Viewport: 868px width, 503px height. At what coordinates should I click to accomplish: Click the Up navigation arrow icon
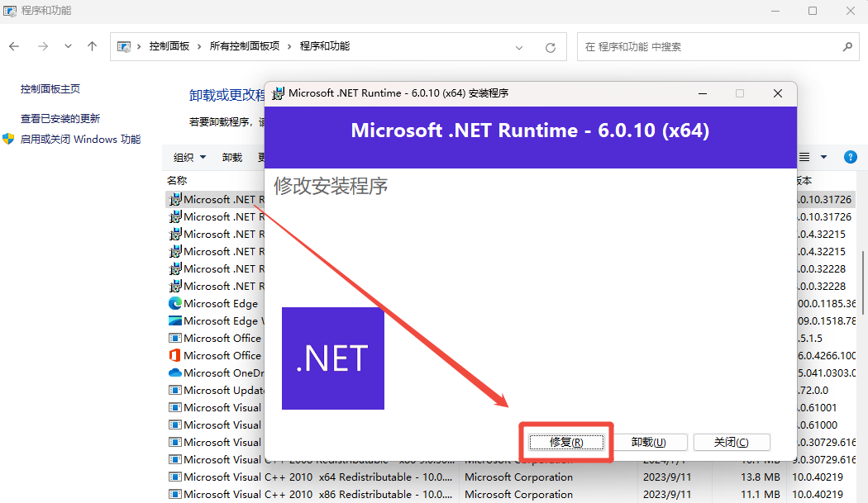pyautogui.click(x=92, y=46)
